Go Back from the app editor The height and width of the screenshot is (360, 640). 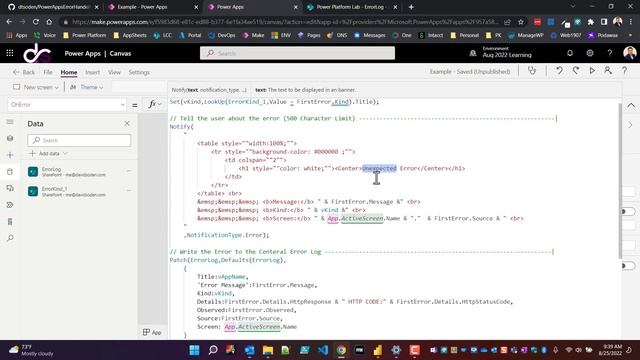24,72
